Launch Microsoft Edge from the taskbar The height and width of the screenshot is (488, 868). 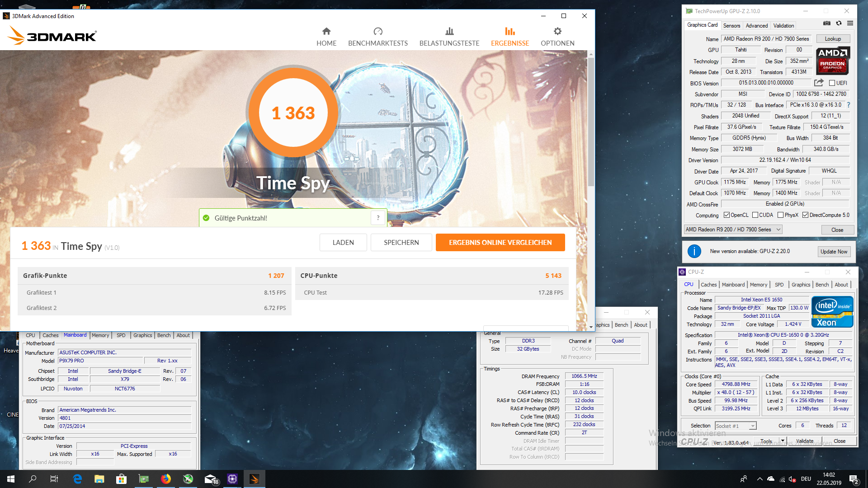pyautogui.click(x=77, y=479)
